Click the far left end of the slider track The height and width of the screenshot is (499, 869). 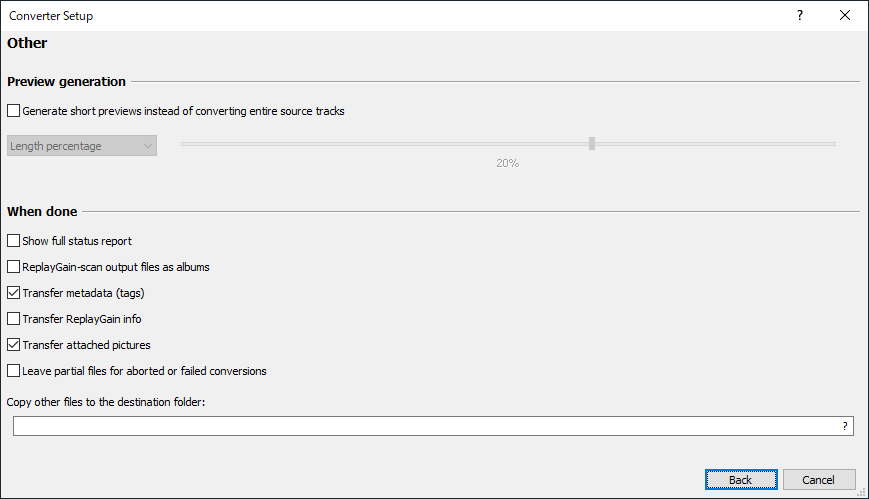pyautogui.click(x=184, y=143)
